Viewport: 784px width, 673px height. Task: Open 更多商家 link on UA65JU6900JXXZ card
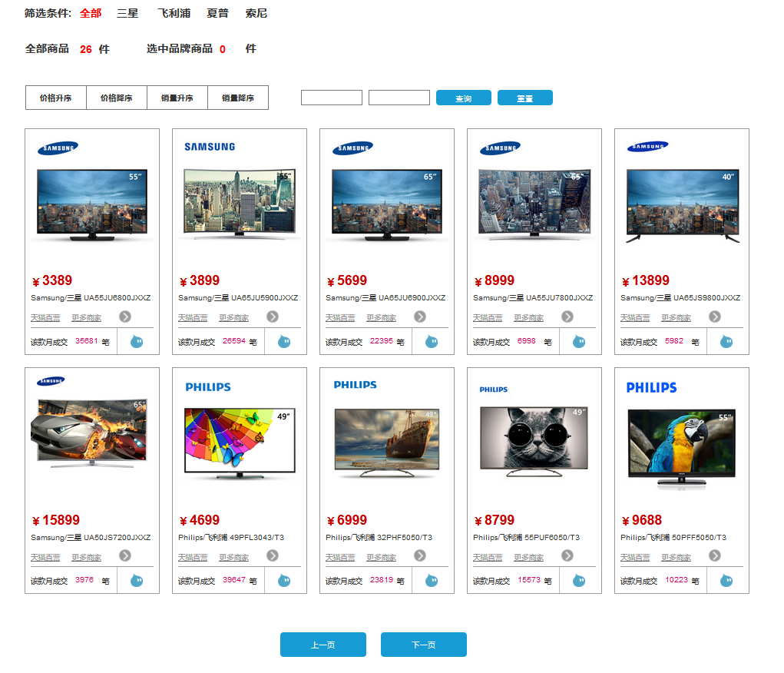tap(382, 318)
